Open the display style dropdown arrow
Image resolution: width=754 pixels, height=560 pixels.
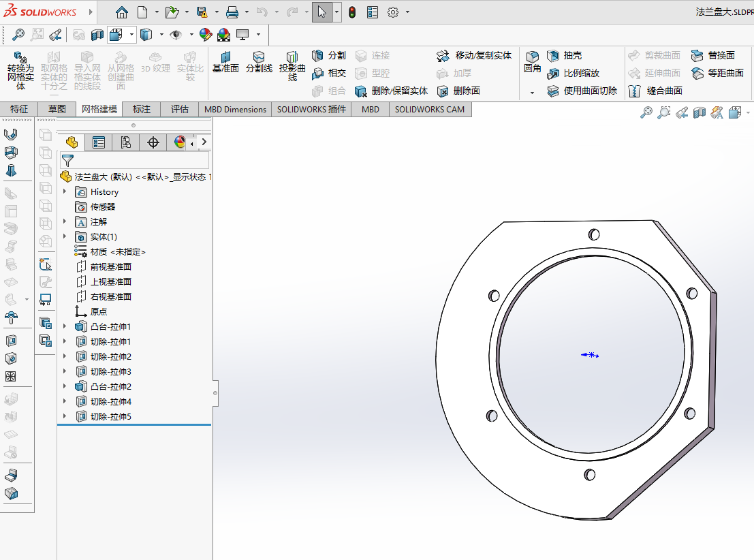click(x=161, y=35)
